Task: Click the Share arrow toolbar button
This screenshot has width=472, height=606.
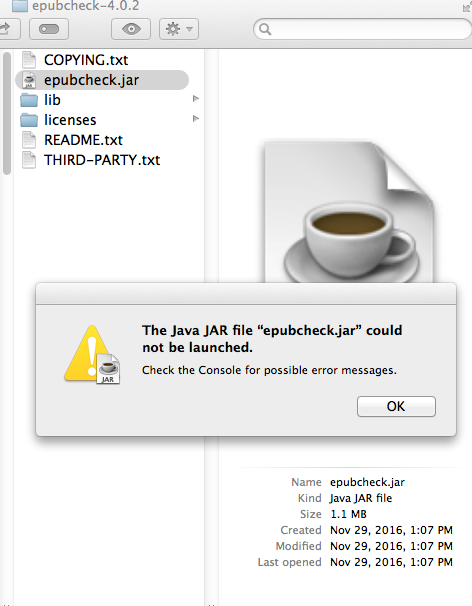Action: pos(7,29)
